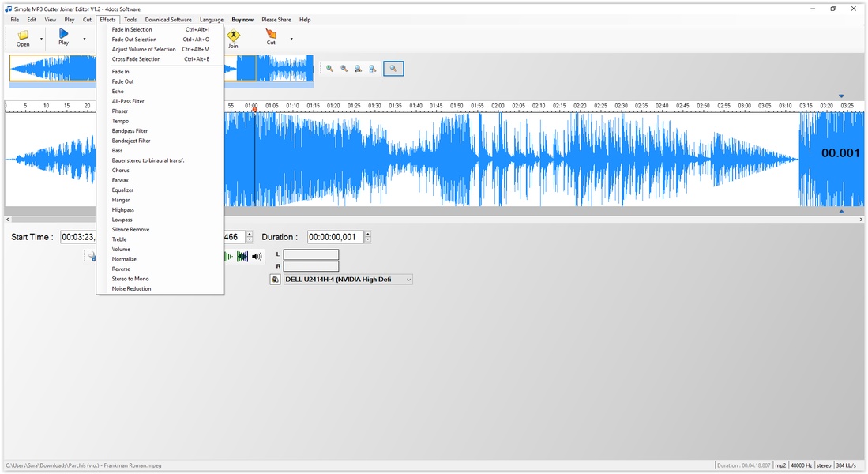Click the speaker volume icon
Viewport: 868px width, 474px height.
point(257,257)
